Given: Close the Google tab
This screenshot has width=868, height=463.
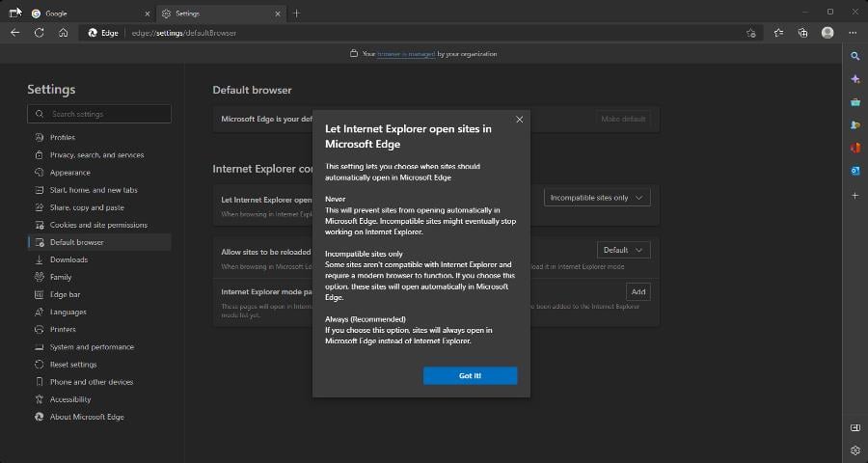Looking at the screenshot, I should 148,14.
